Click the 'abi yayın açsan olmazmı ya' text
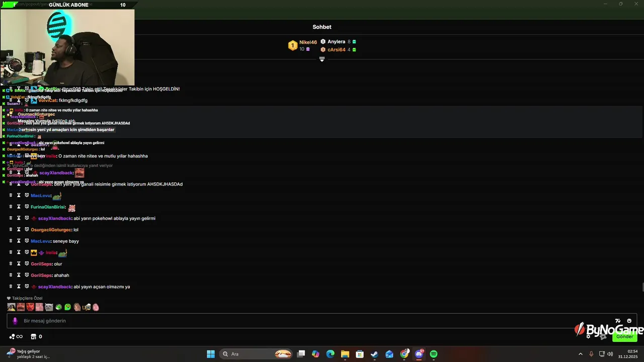Screen dimensions: 644x362 [102, 287]
